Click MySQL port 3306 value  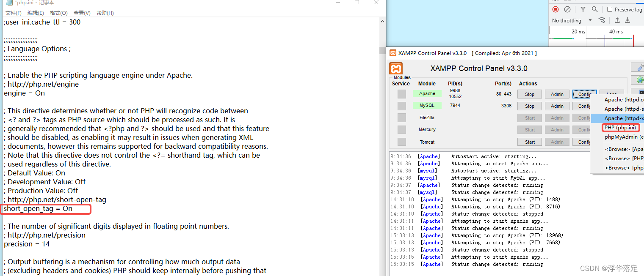[506, 106]
